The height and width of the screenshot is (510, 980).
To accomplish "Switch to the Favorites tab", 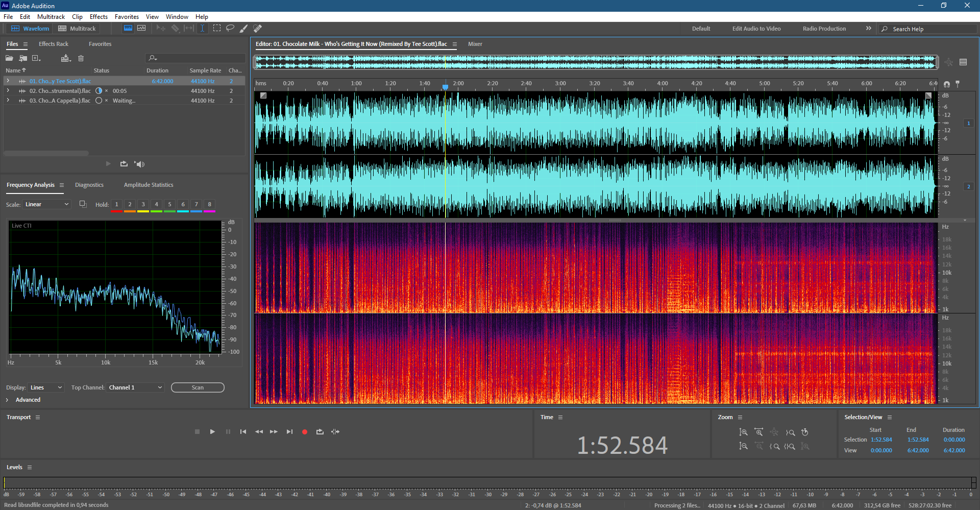I will coord(100,44).
